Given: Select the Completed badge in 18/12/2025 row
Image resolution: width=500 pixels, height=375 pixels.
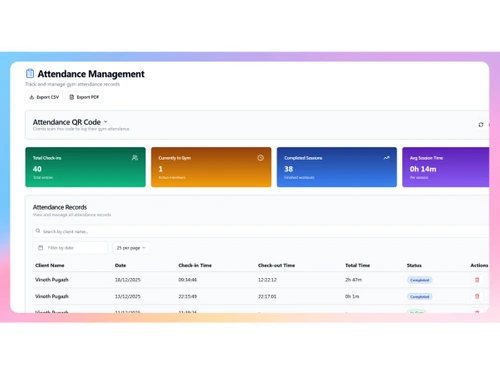Looking at the screenshot, I should click(420, 280).
